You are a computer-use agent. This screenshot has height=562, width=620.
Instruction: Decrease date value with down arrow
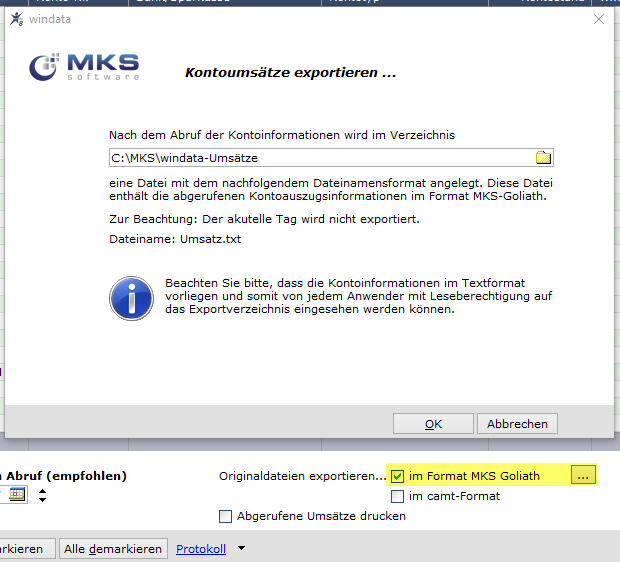[42, 500]
